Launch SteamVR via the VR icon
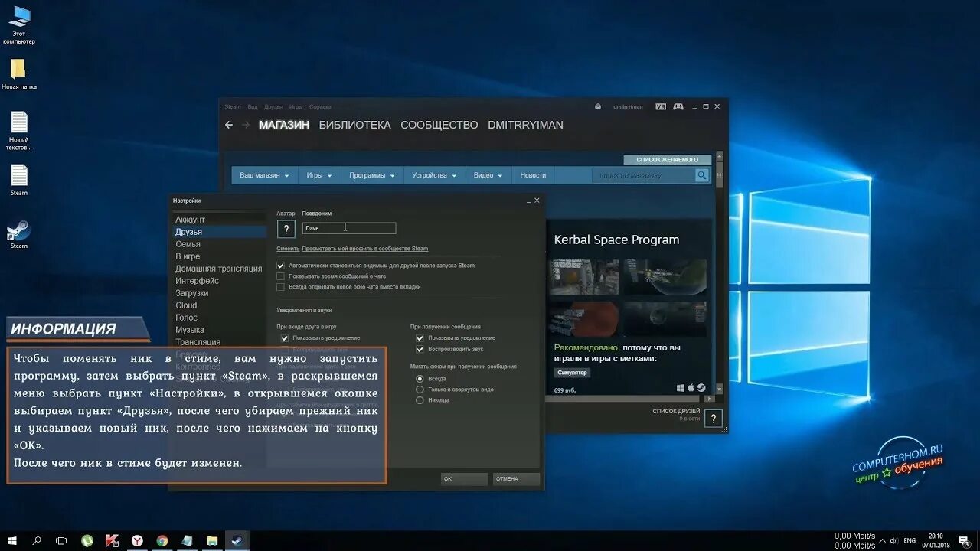This screenshot has height=551, width=980. click(661, 106)
